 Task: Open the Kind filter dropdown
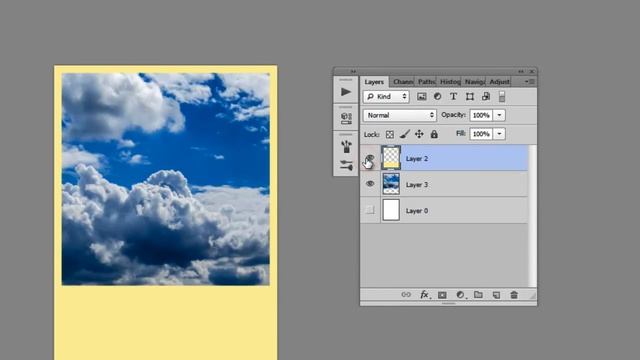[x=386, y=96]
